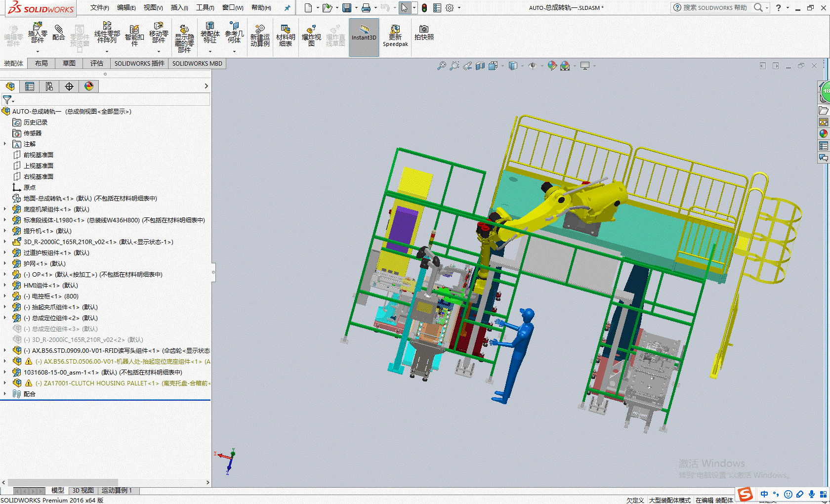Click the 插入零部件 (Insert Components) tool

[38, 33]
